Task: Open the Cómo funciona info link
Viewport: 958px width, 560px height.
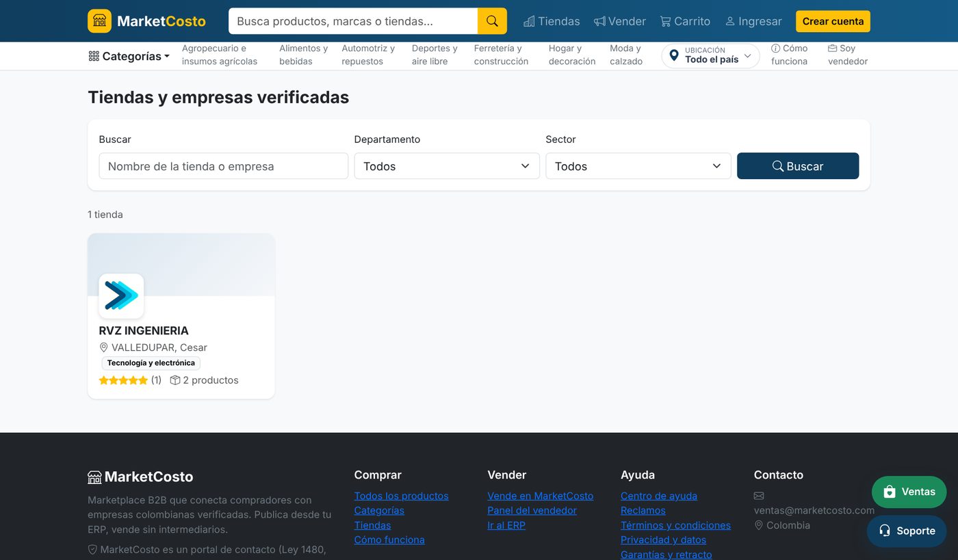Action: [789, 55]
